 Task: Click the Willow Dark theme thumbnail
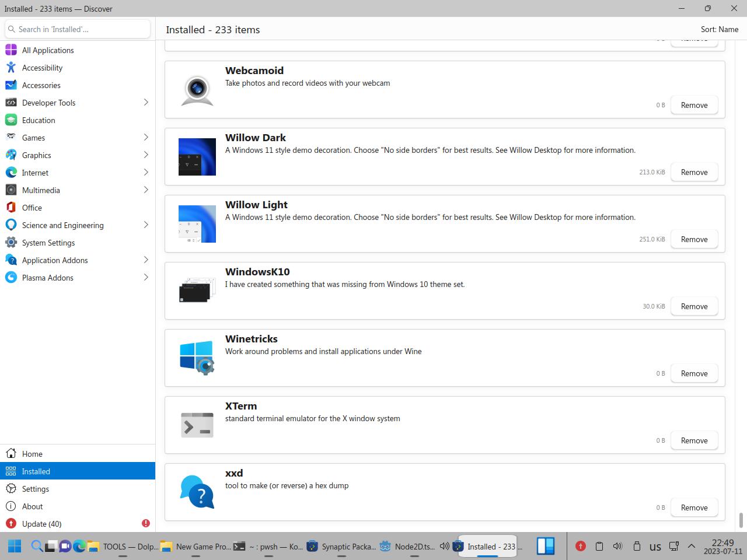(197, 157)
